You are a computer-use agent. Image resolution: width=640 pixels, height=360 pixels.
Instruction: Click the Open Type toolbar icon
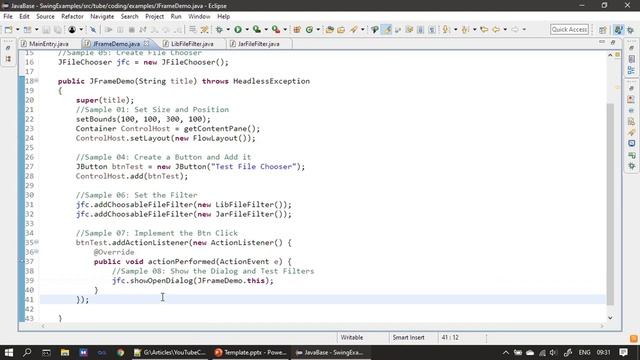[x=330, y=29]
